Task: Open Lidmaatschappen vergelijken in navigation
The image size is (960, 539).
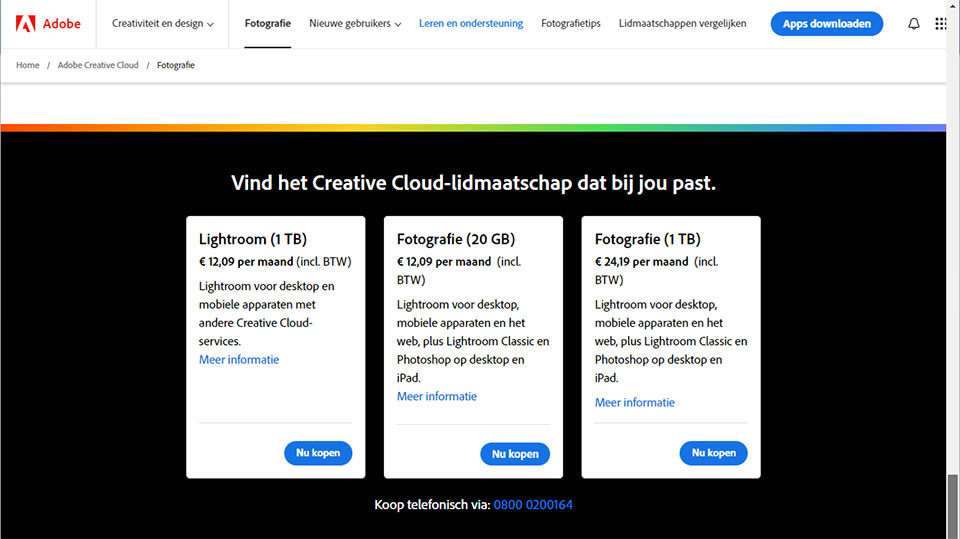Action: (x=682, y=24)
